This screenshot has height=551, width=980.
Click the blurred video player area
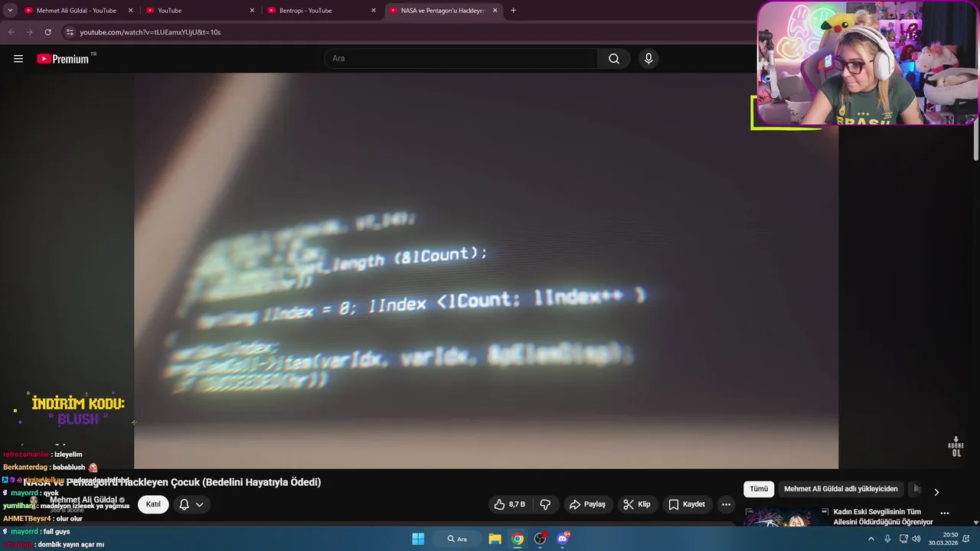[x=486, y=270]
